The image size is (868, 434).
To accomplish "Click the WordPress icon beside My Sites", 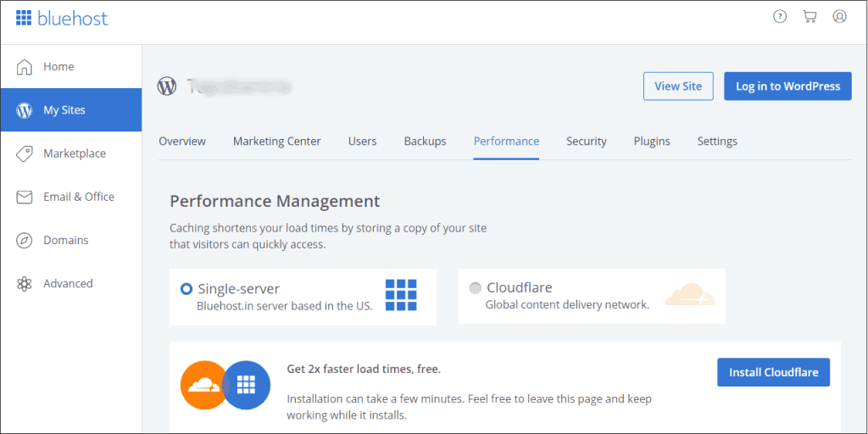I will pyautogui.click(x=25, y=110).
